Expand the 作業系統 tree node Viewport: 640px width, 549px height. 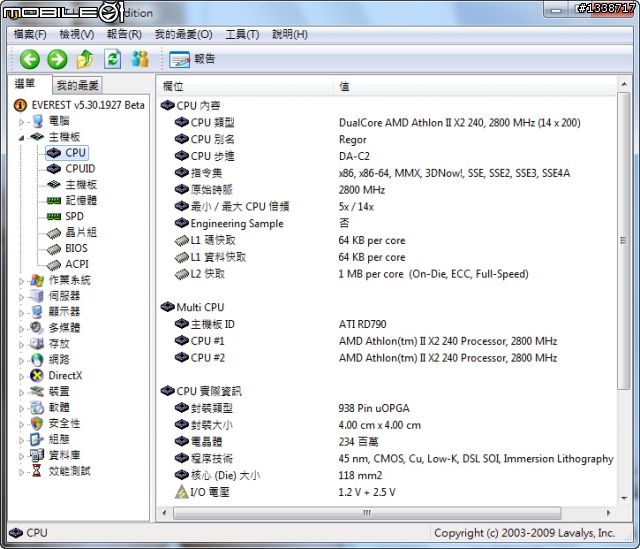point(22,281)
